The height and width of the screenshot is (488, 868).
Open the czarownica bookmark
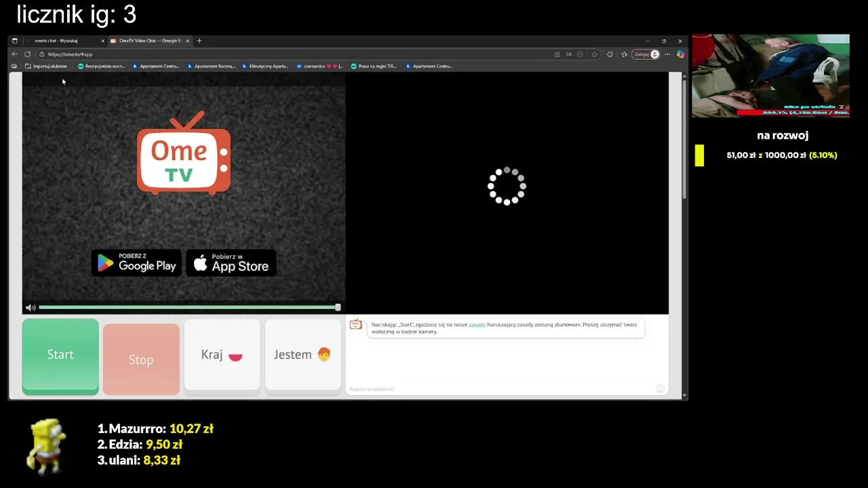coord(320,66)
